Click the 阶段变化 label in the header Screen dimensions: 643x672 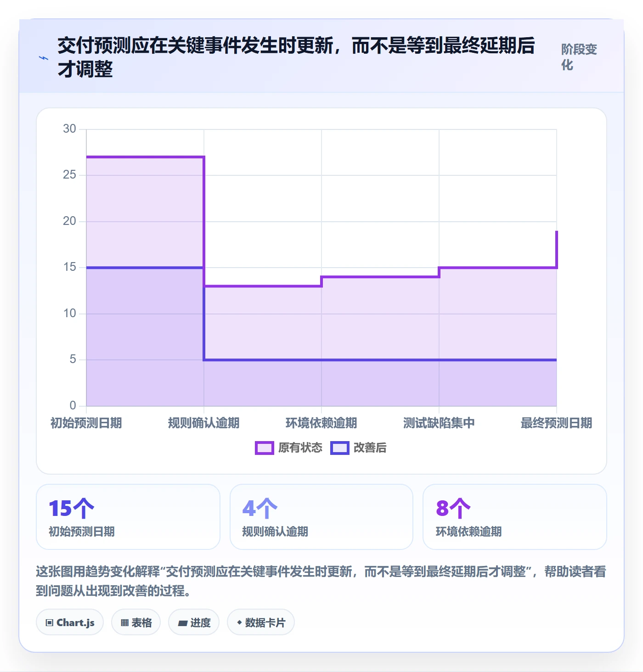click(x=579, y=57)
